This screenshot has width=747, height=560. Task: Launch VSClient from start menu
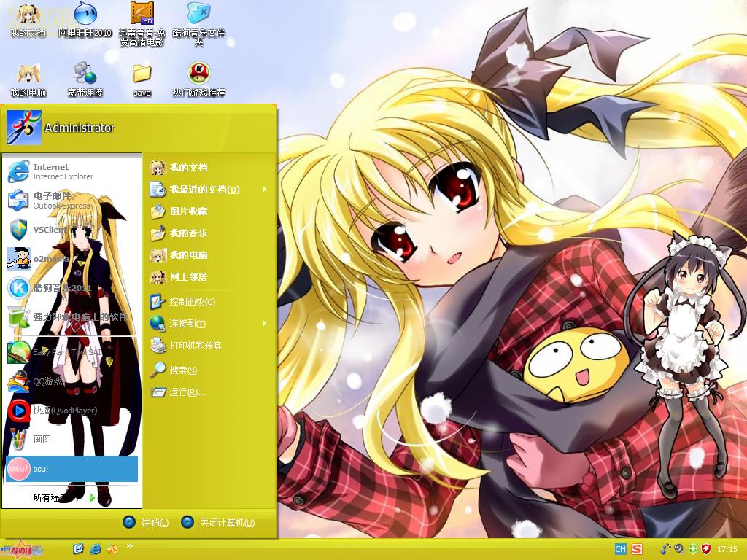coord(71,230)
